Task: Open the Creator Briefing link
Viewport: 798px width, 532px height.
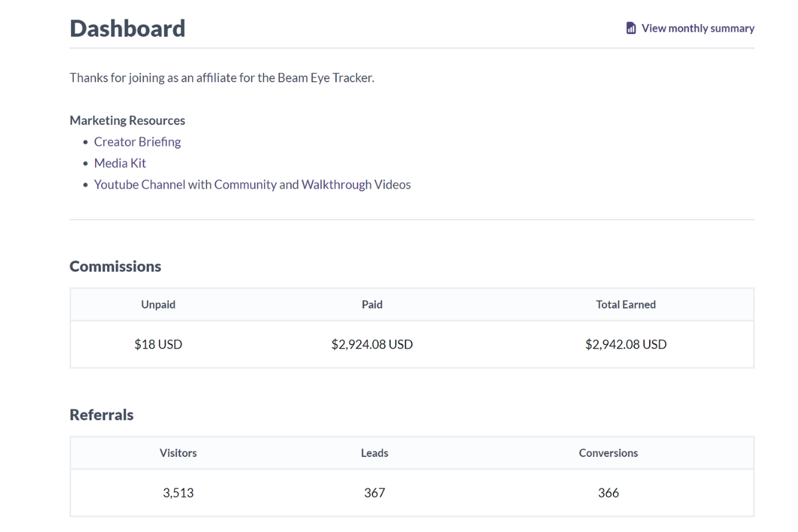Action: tap(138, 142)
